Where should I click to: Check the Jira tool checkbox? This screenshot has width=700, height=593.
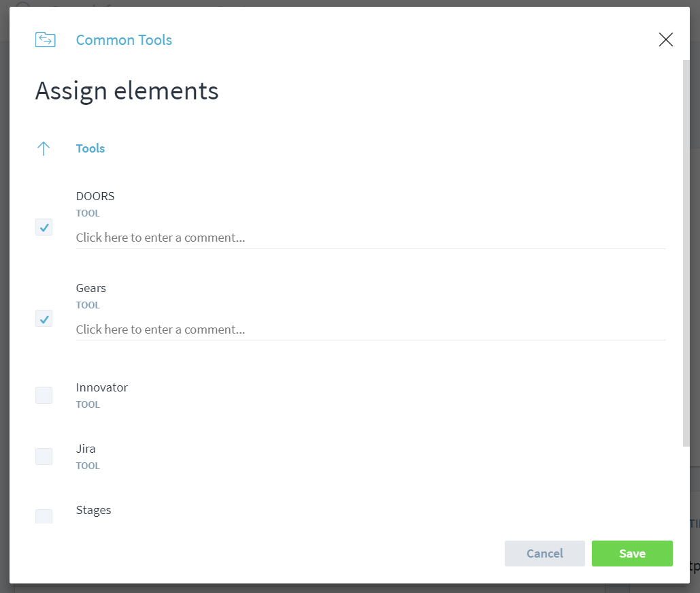[x=44, y=456]
